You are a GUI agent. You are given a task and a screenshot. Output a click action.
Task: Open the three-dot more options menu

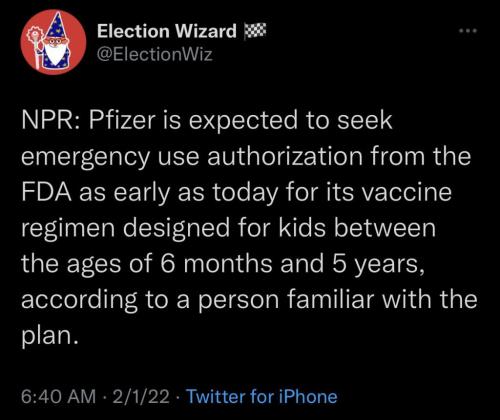468,31
